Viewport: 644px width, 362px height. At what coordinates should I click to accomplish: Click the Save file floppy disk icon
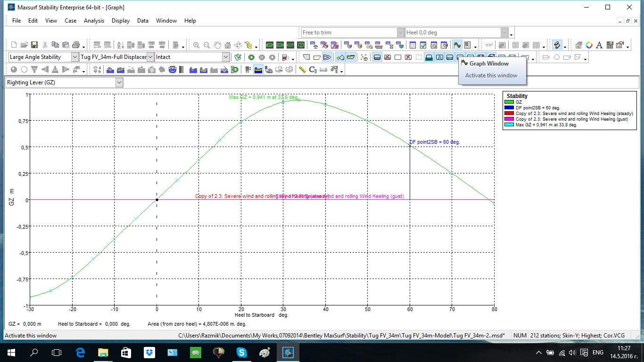click(34, 45)
